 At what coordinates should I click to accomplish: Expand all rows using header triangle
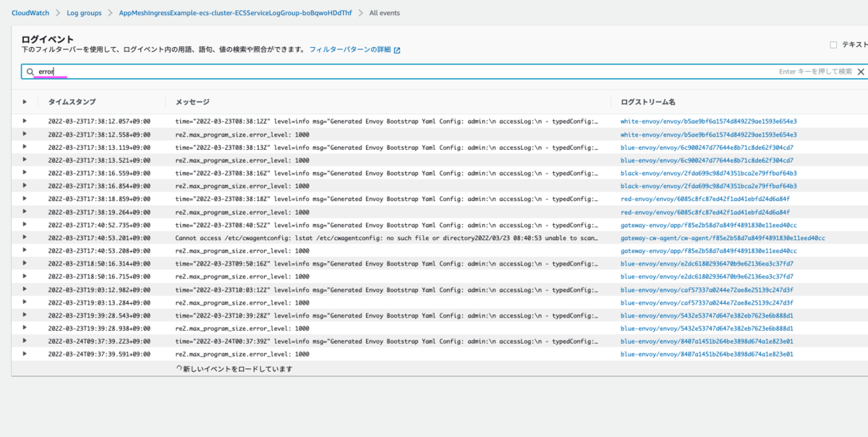click(25, 102)
